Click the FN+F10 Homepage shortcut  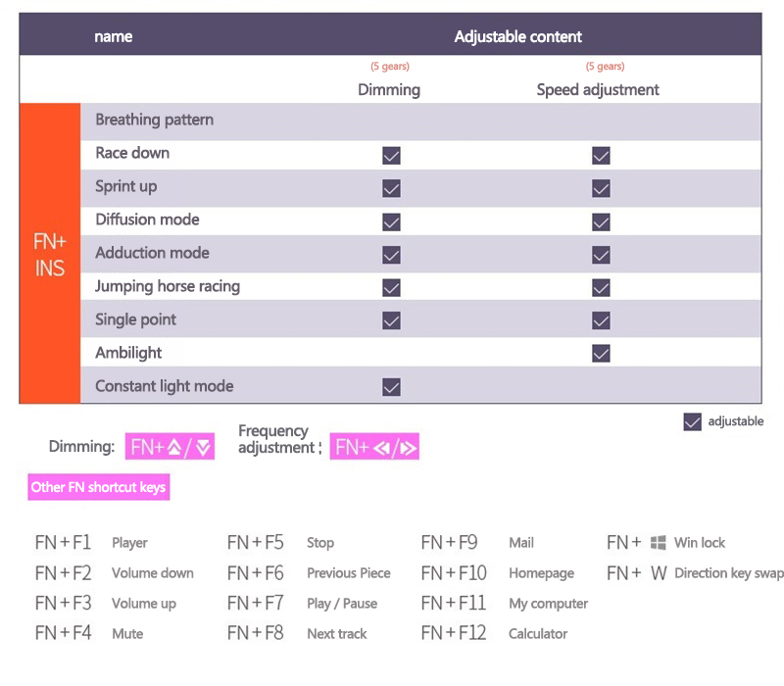tap(497, 572)
